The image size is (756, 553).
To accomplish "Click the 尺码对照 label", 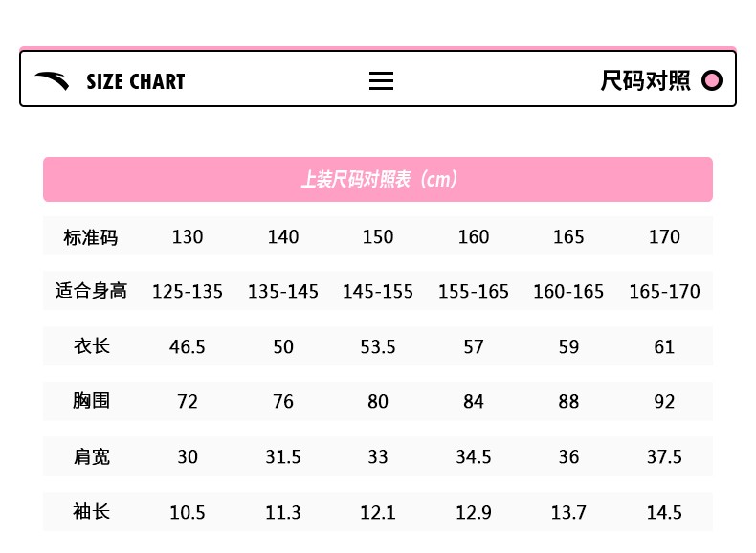I will pos(645,80).
